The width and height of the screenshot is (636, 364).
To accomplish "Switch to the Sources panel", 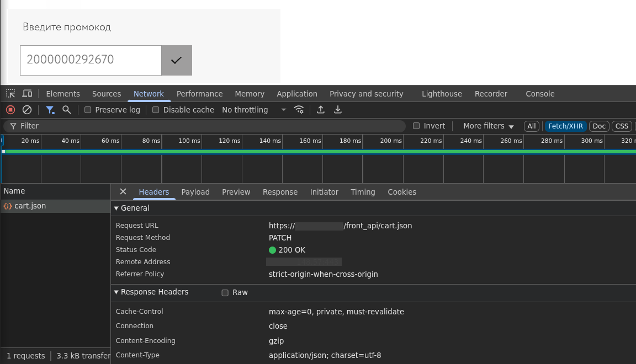I will pos(106,94).
